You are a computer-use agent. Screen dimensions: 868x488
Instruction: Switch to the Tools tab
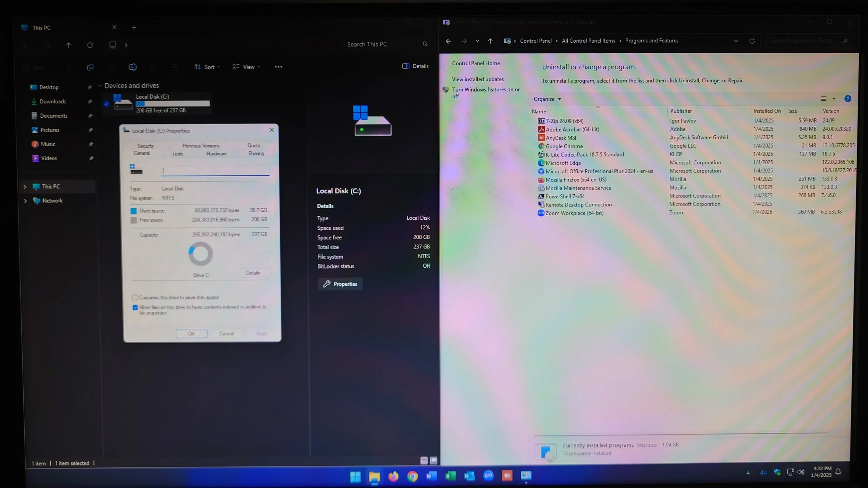coord(177,154)
